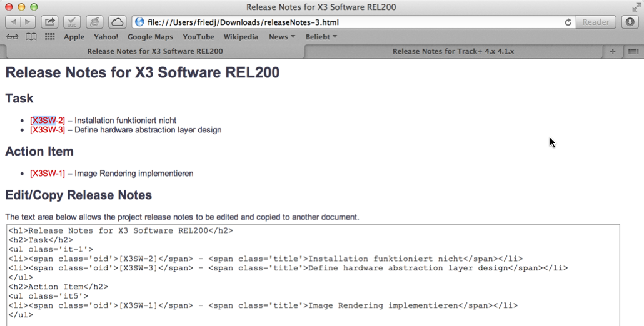Viewport: 644px width, 326px height.
Task: Reload page with the refresh arrow
Action: tap(568, 22)
